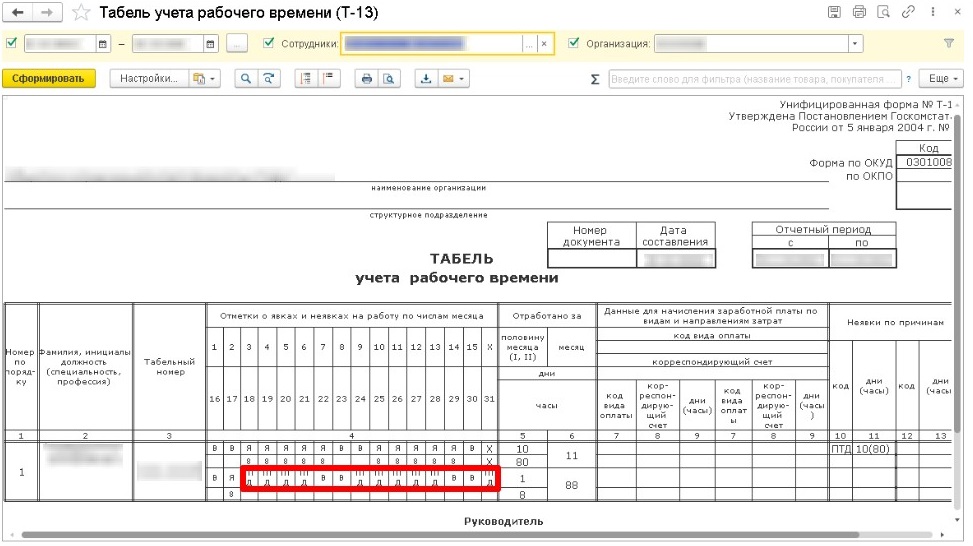The width and height of the screenshot is (973, 546).
Task: Select the код вида оплаты header row
Action: tap(712, 335)
